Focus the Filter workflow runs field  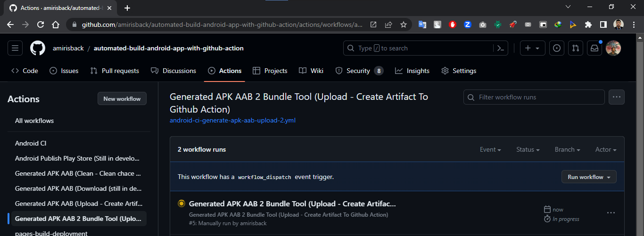[x=534, y=97]
